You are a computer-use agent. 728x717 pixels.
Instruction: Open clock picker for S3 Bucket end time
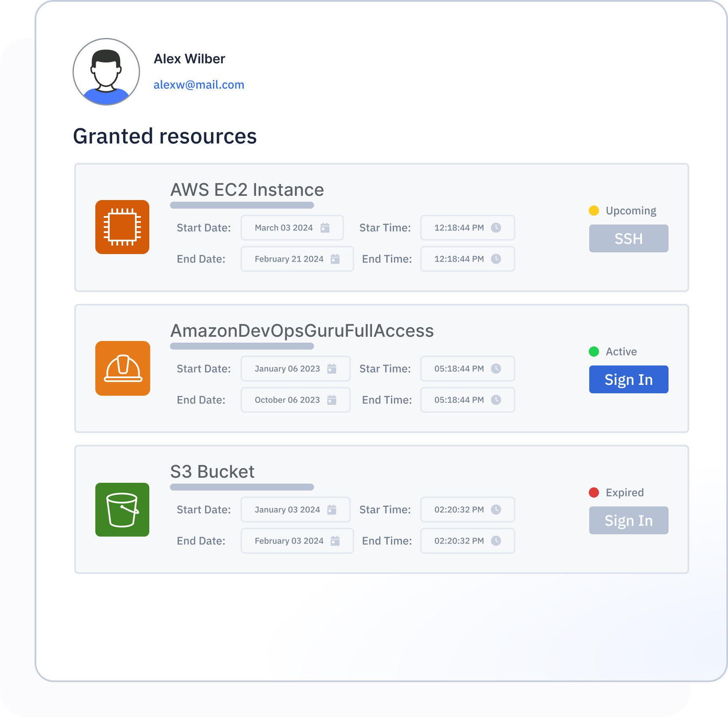click(x=496, y=541)
